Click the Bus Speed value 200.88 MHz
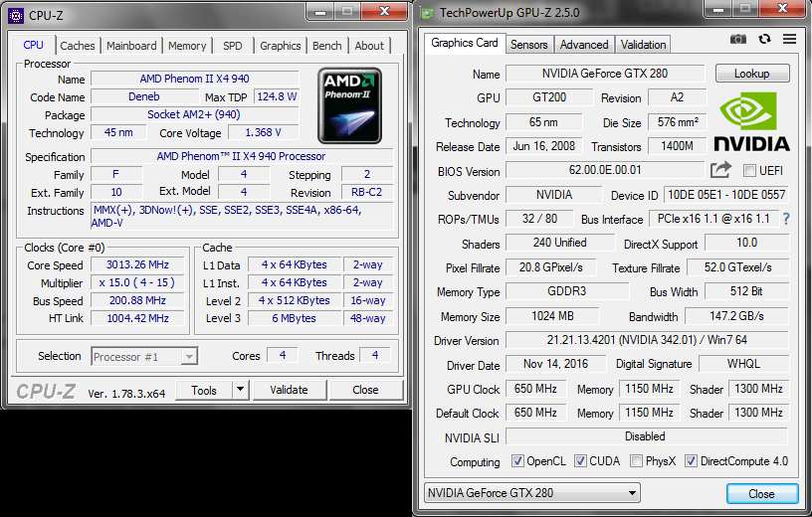This screenshot has height=517, width=812. coord(137,300)
